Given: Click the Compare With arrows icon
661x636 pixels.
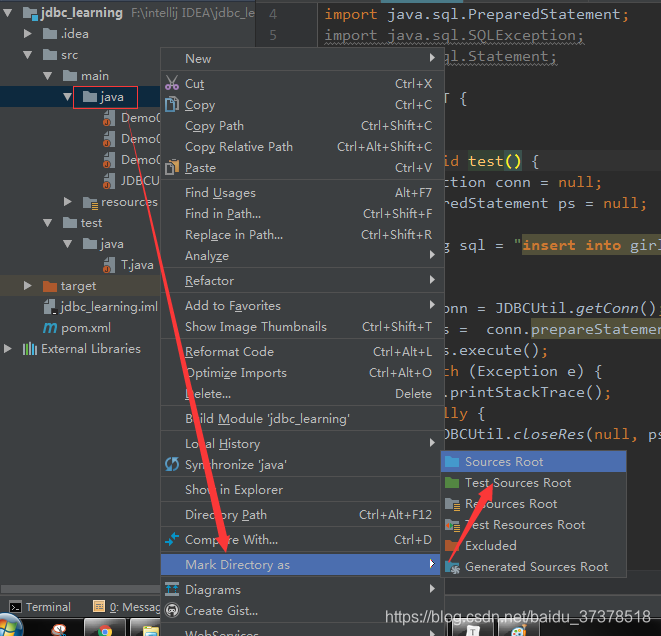Looking at the screenshot, I should pos(172,539).
